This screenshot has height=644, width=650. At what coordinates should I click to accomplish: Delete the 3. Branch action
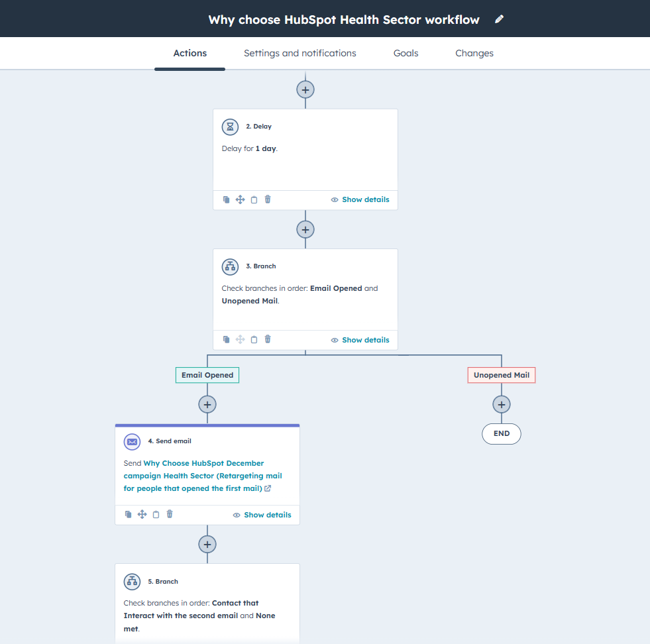[268, 339]
